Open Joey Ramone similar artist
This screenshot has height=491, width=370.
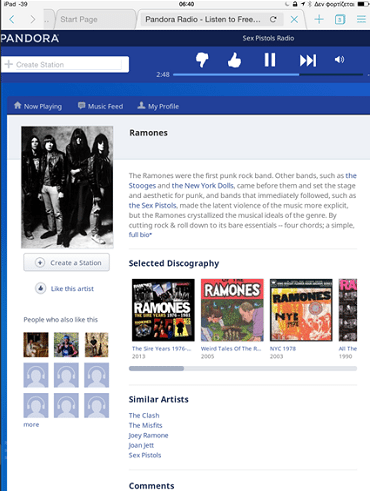pos(148,435)
